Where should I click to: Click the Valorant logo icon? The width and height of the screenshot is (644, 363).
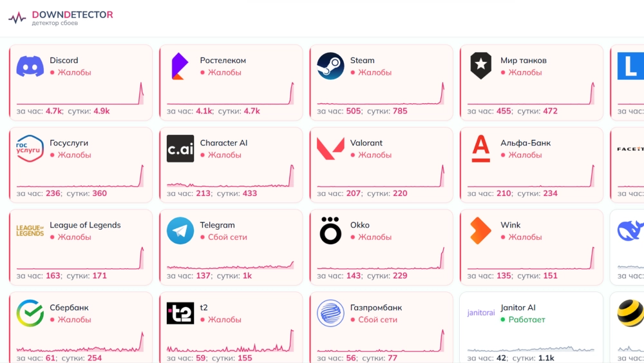330,148
